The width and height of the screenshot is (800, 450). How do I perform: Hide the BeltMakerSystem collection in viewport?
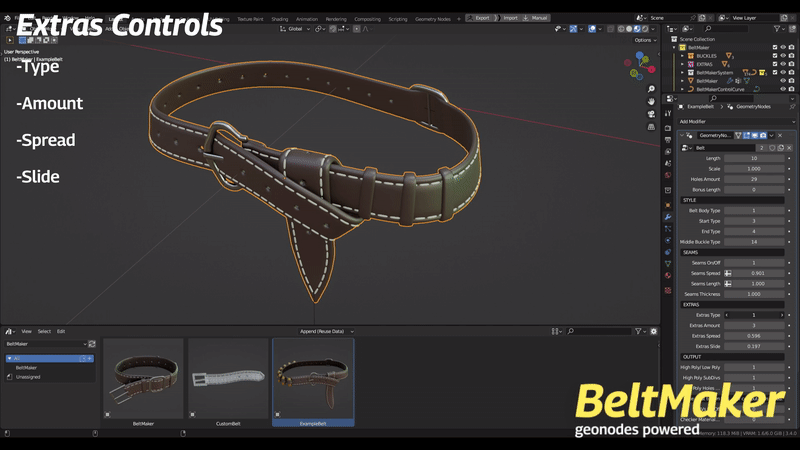coord(783,72)
